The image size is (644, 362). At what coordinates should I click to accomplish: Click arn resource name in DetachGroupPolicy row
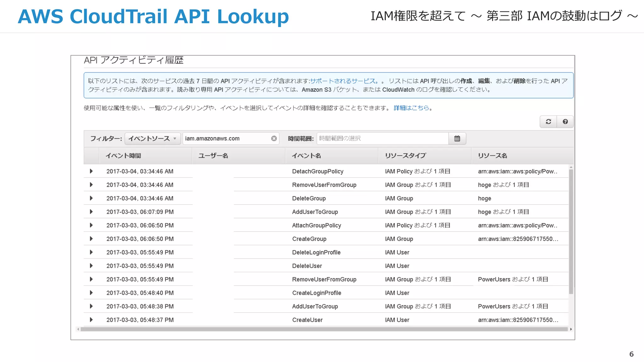pyautogui.click(x=518, y=171)
